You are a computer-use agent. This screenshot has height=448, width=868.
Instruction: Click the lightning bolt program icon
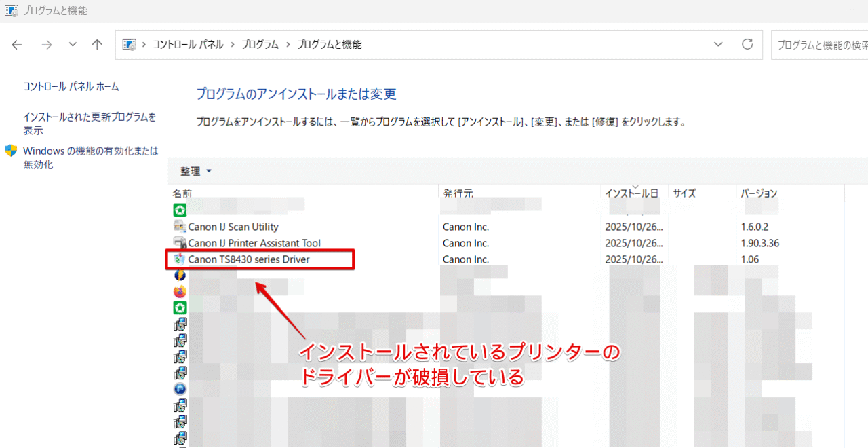[x=180, y=275]
